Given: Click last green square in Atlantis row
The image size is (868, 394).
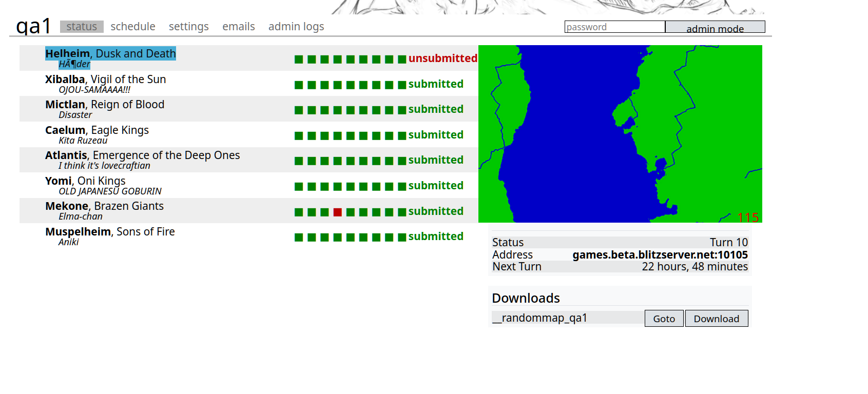Looking at the screenshot, I should pyautogui.click(x=402, y=161).
